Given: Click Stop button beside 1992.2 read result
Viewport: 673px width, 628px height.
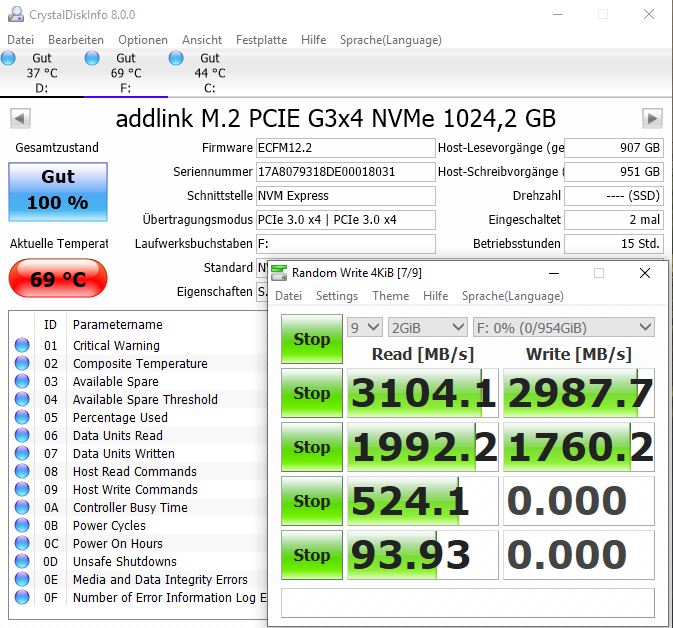Looking at the screenshot, I should click(312, 447).
